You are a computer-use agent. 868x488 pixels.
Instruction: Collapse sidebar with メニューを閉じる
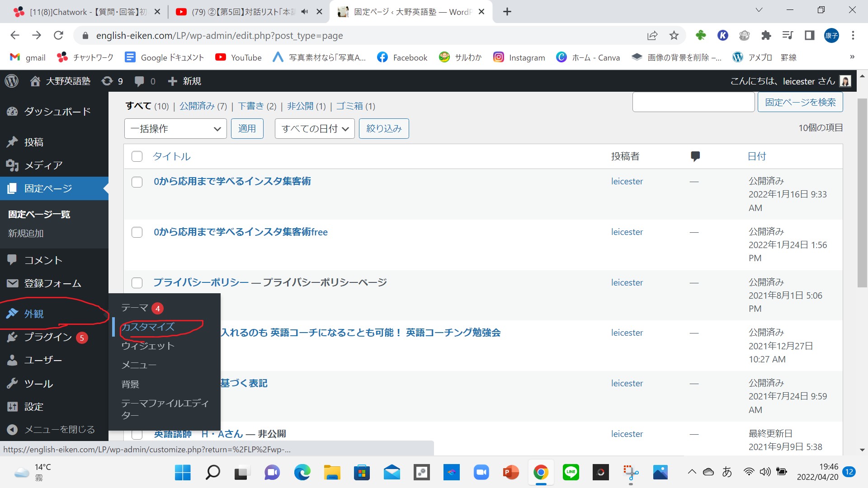[54, 430]
